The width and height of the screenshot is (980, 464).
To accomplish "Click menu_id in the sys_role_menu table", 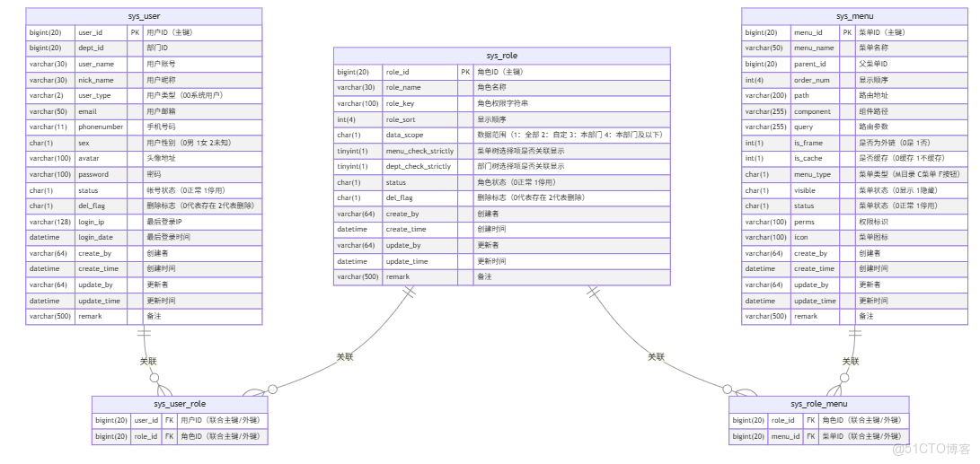I will click(x=785, y=436).
